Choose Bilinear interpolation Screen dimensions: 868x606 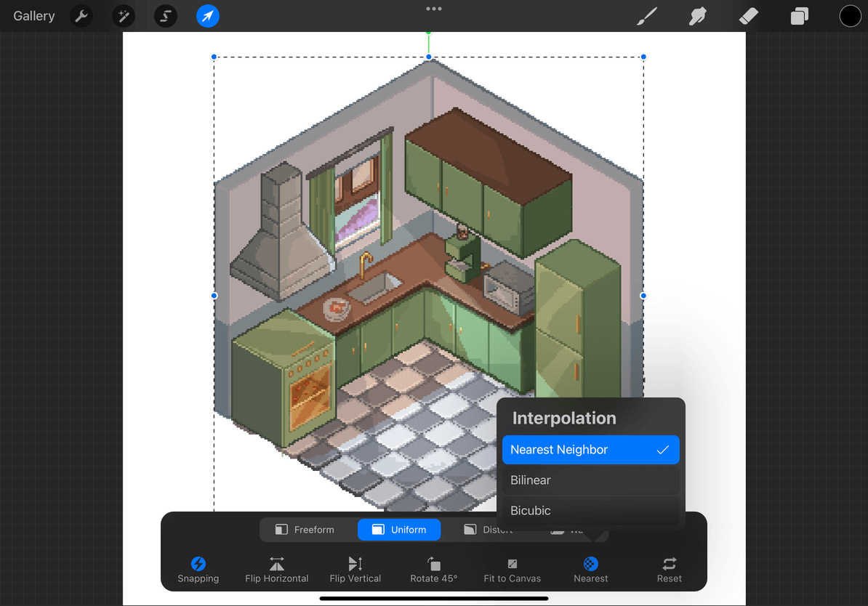click(590, 480)
